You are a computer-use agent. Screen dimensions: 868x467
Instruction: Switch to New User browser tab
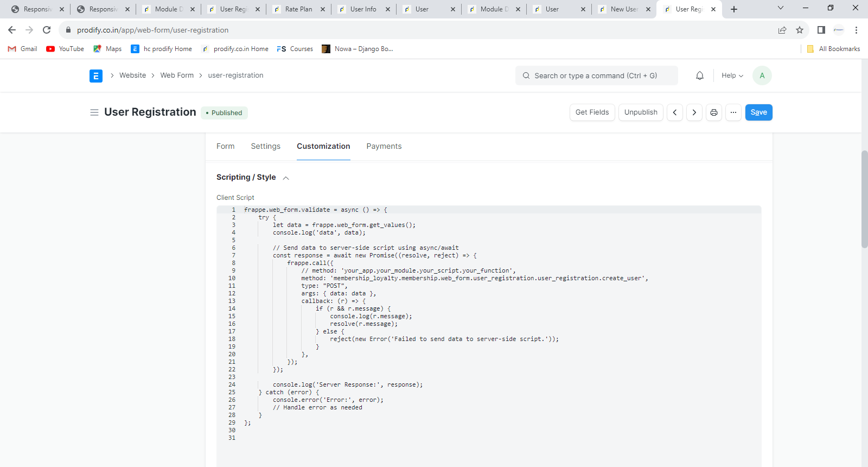pyautogui.click(x=624, y=9)
